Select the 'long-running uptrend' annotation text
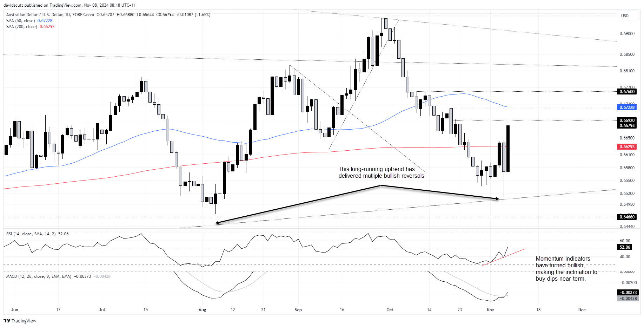The width and height of the screenshot is (644, 327). click(381, 172)
